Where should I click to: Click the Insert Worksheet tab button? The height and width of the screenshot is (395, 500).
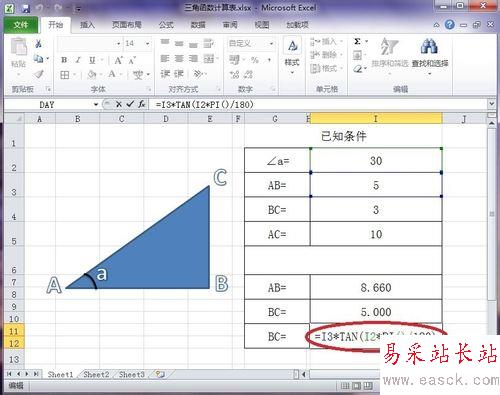160,374
